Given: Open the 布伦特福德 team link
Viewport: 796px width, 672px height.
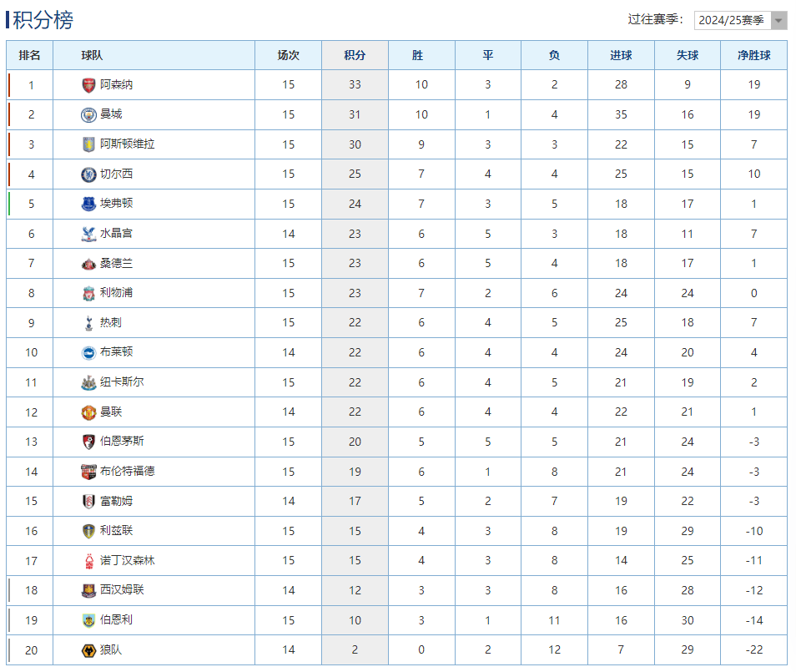Looking at the screenshot, I should pos(127,471).
